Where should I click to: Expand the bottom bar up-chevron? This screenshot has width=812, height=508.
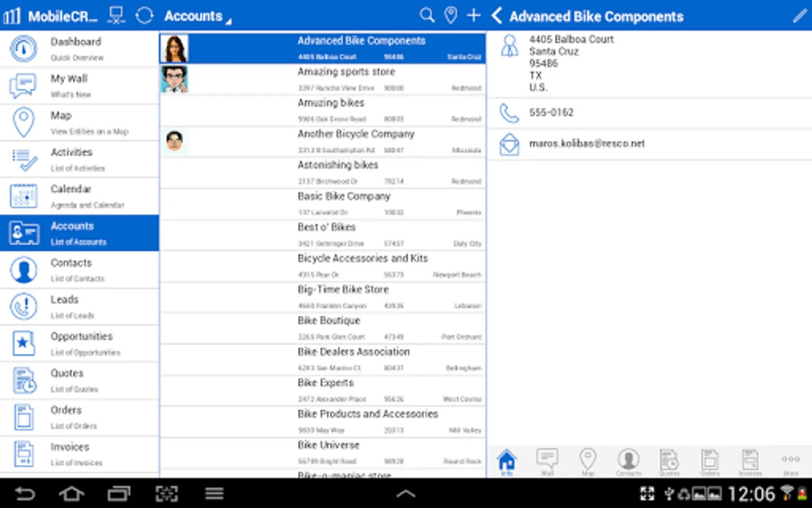click(x=406, y=494)
